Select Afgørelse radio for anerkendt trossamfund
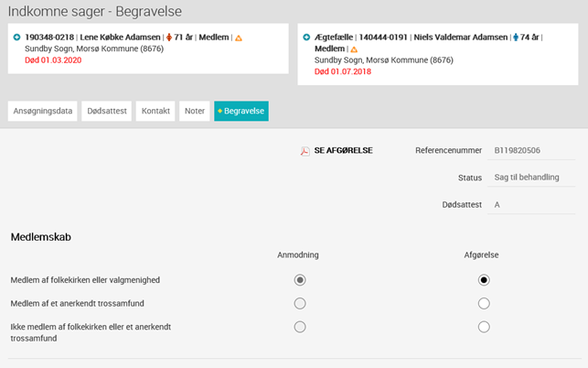 tap(484, 303)
